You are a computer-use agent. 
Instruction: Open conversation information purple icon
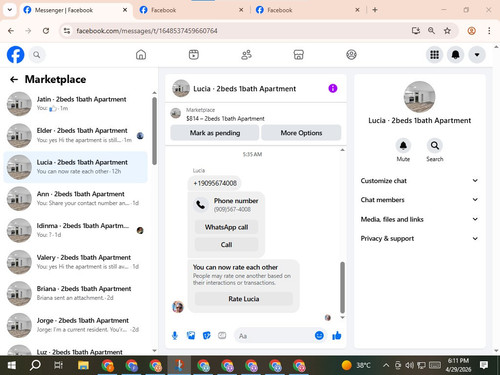(x=333, y=88)
